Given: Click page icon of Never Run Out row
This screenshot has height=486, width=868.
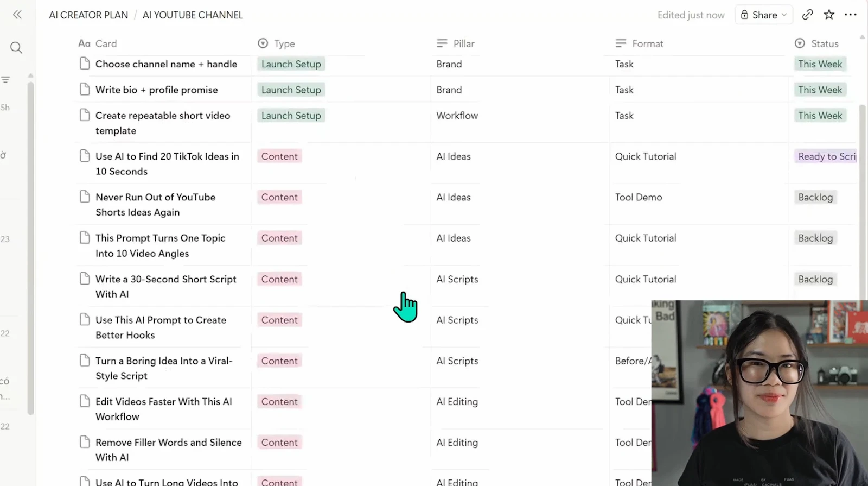Looking at the screenshot, I should pyautogui.click(x=85, y=197).
